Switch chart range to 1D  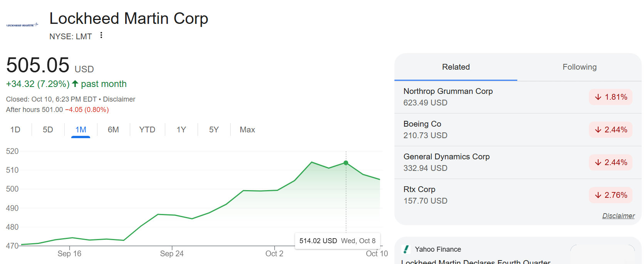click(x=15, y=130)
